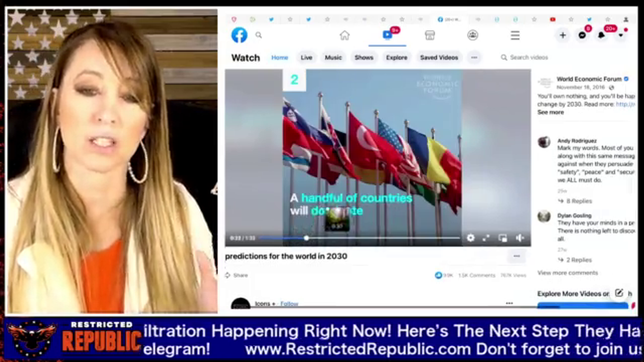The image size is (644, 362).
Task: Click the Facebook logo
Action: click(239, 35)
